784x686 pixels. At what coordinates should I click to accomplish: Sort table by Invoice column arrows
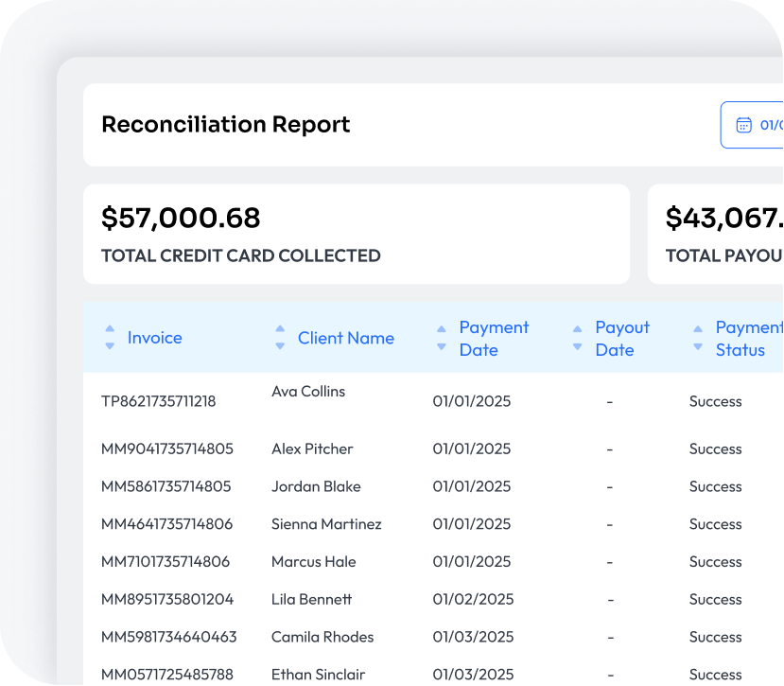110,338
